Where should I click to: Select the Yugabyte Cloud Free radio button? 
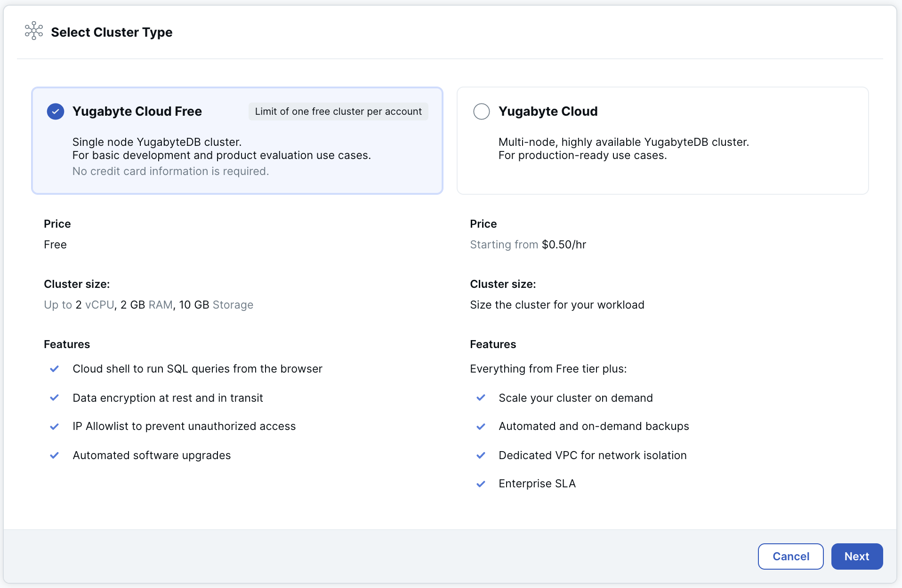[56, 111]
